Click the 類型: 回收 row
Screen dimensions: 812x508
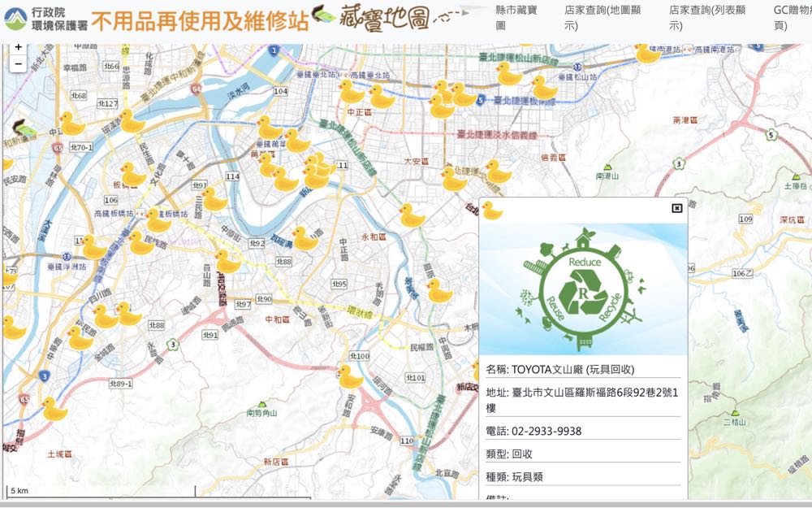(582, 454)
